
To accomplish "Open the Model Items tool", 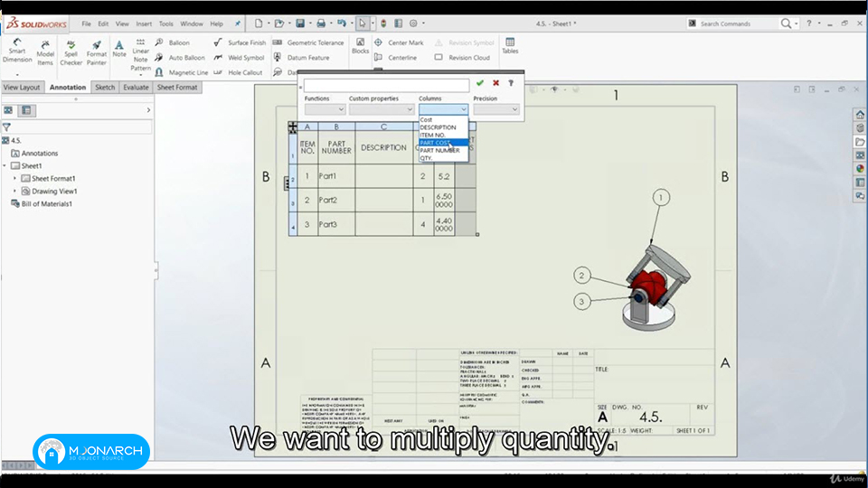I will click(45, 52).
